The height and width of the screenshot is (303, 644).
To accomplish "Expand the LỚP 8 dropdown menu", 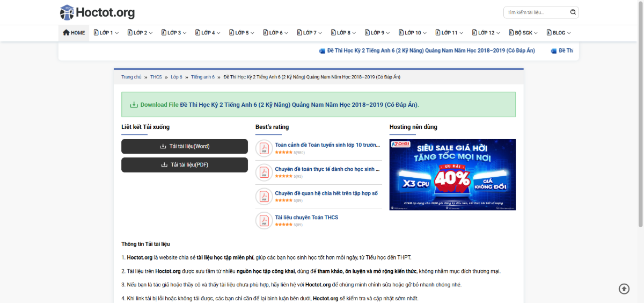I will point(354,33).
